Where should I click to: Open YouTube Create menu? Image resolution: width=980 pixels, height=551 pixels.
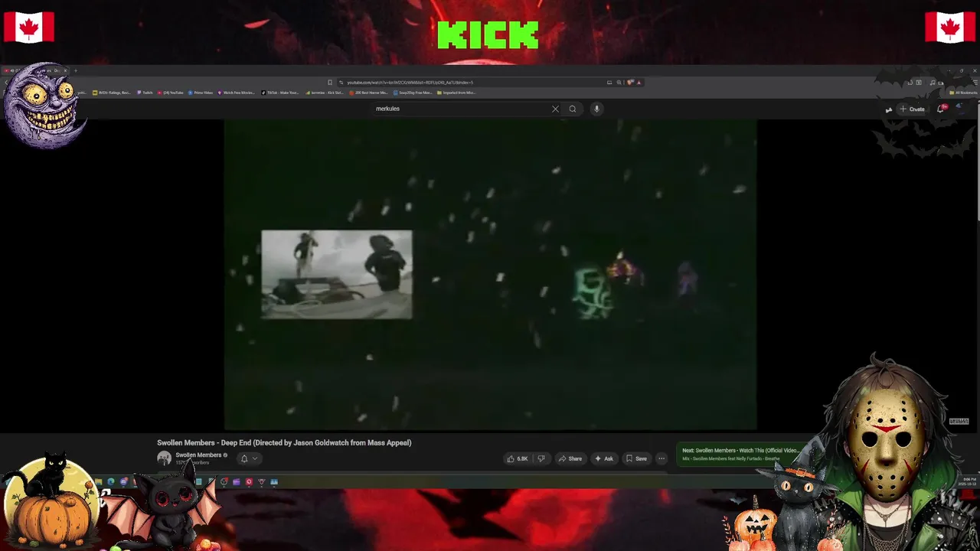pos(912,109)
